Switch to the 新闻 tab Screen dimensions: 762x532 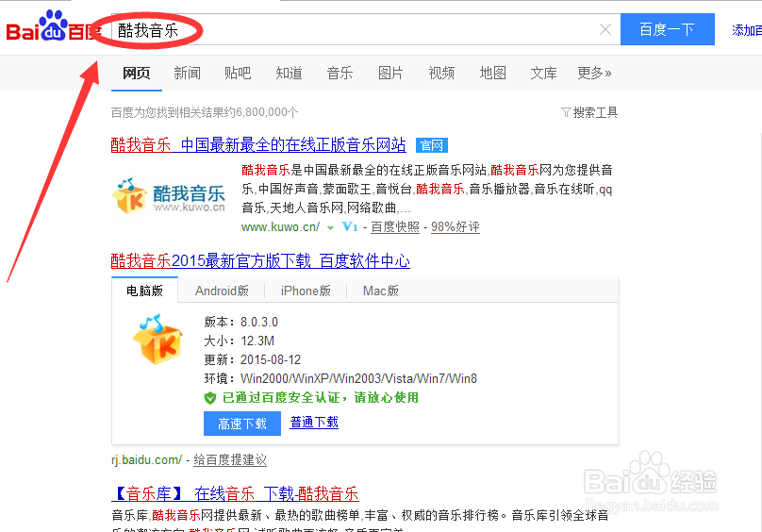coord(187,73)
